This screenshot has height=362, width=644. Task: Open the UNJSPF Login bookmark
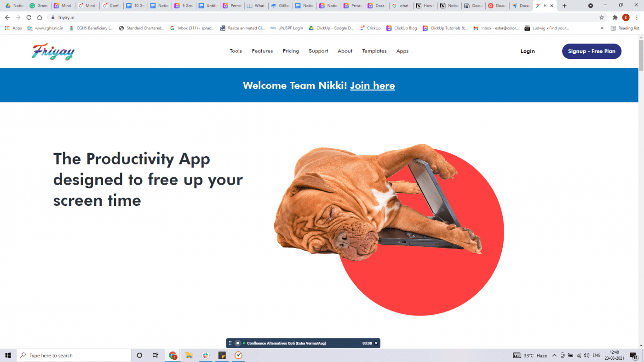287,28
